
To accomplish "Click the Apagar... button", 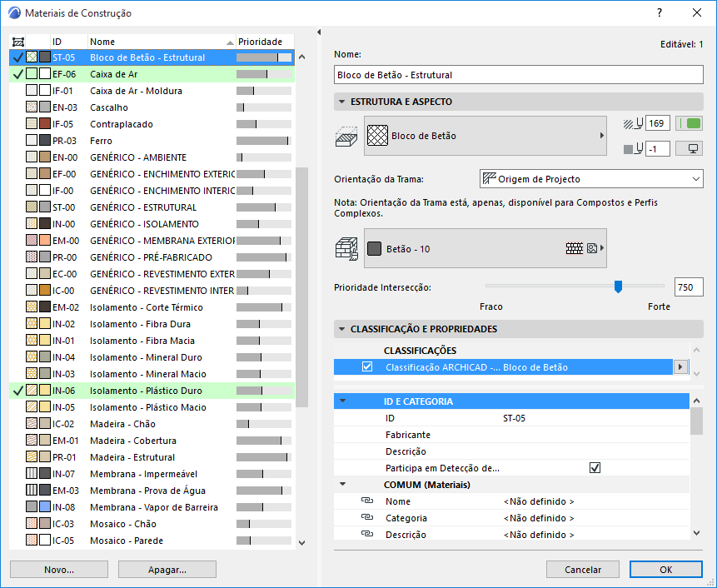I will pos(167,569).
